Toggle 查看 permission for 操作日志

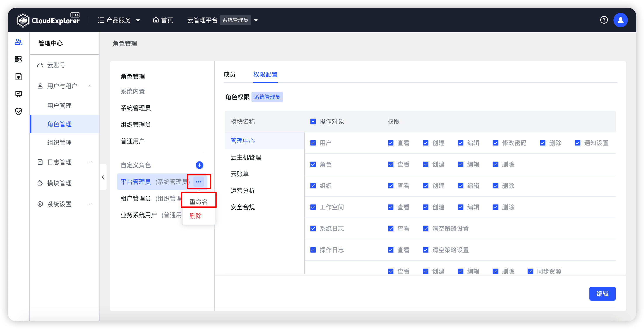tap(391, 250)
